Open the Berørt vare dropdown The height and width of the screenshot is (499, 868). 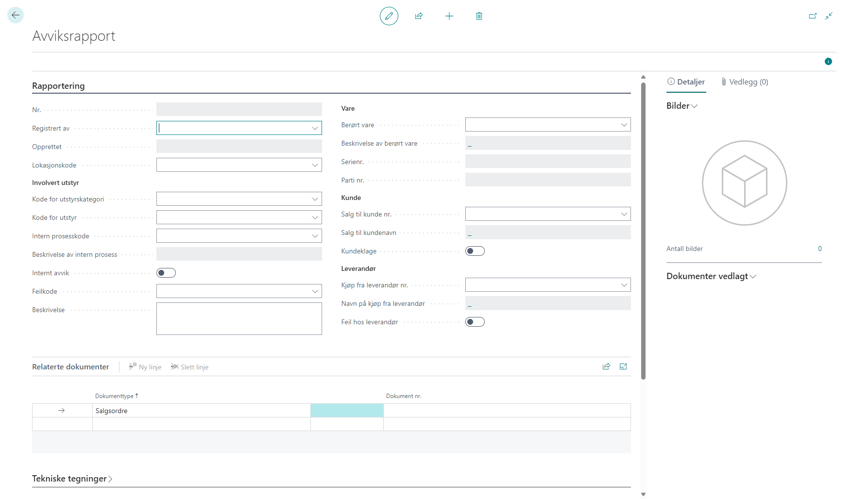(x=624, y=125)
